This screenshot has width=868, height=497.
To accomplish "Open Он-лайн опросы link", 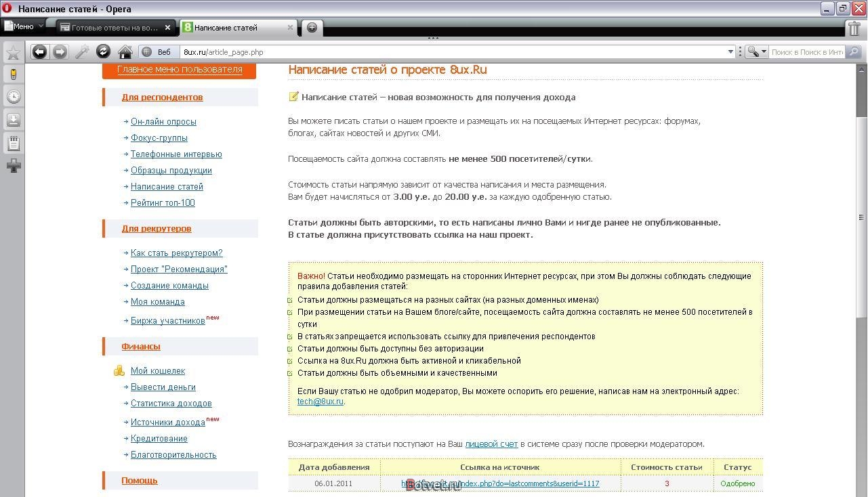I will [163, 122].
